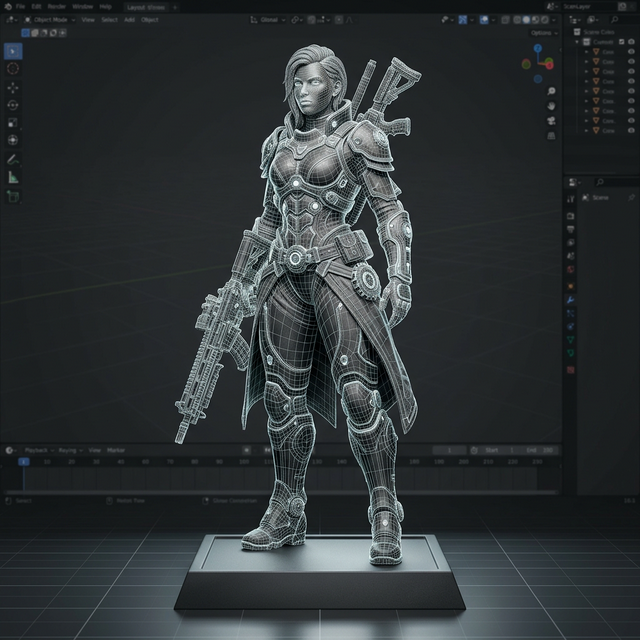This screenshot has height=640, width=640.
Task: Open the Edit menu
Action: coord(36,7)
